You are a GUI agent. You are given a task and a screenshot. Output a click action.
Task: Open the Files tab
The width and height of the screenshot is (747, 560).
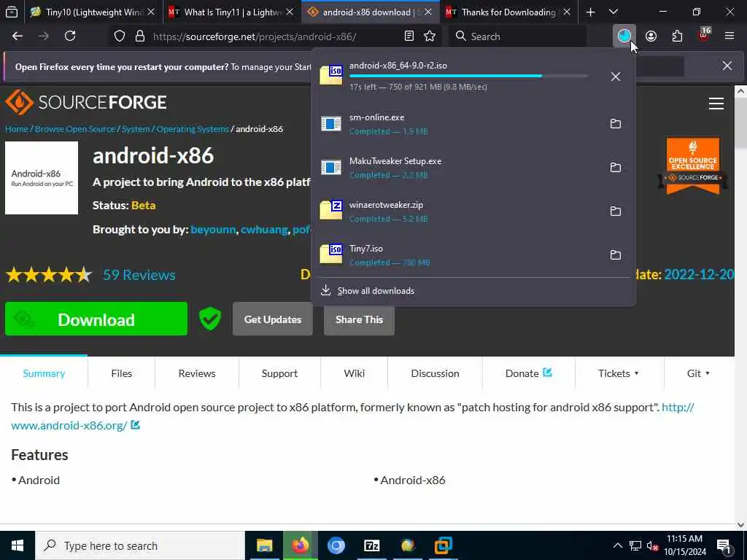click(122, 373)
